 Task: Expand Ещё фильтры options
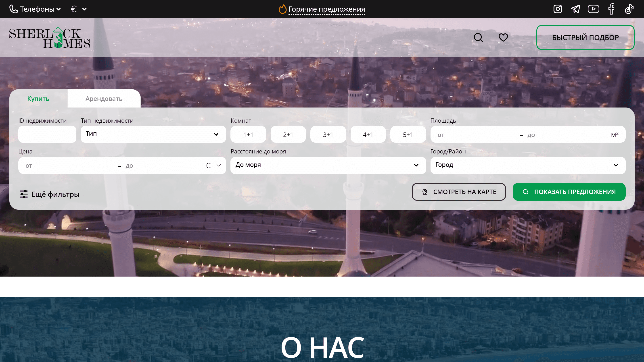coord(50,194)
